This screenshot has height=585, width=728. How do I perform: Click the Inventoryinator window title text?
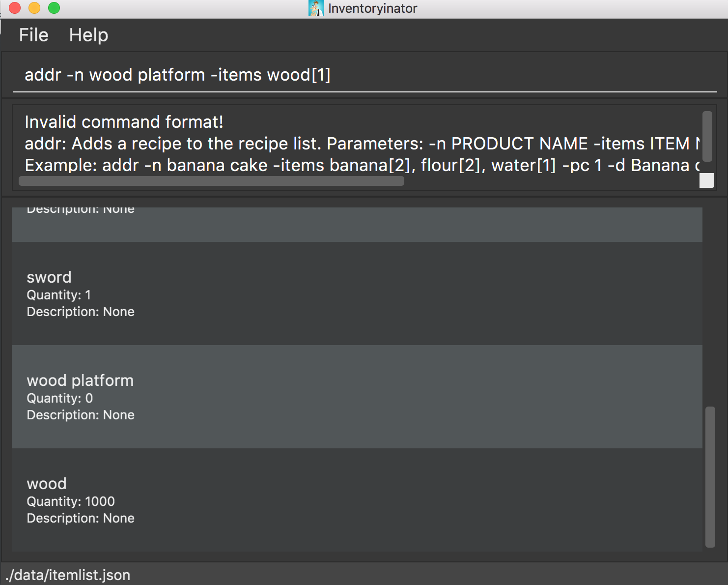tap(372, 8)
